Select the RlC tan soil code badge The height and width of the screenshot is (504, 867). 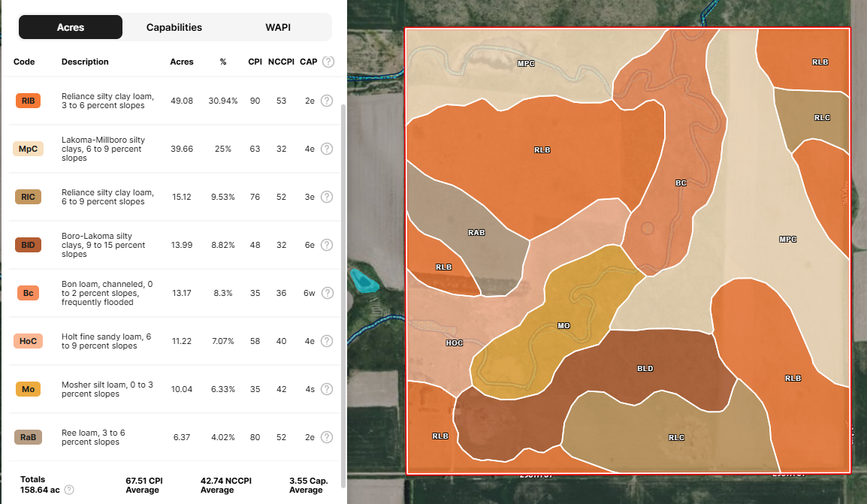coord(29,197)
